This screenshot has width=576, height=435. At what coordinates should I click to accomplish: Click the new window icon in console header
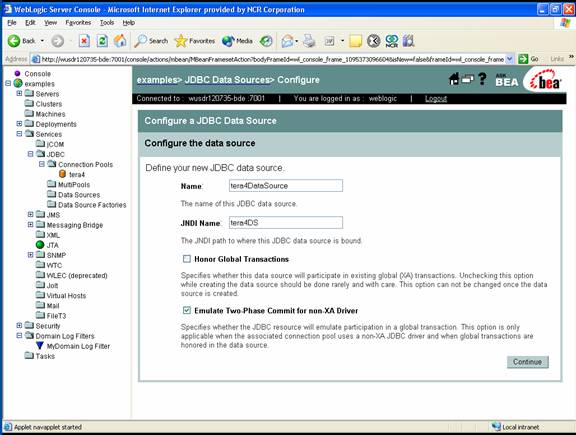(x=468, y=79)
